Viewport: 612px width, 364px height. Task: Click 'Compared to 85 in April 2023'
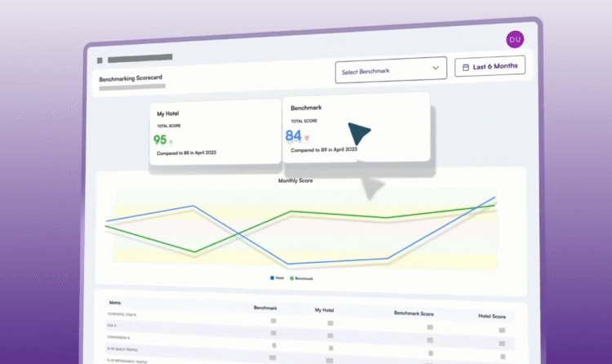(186, 153)
